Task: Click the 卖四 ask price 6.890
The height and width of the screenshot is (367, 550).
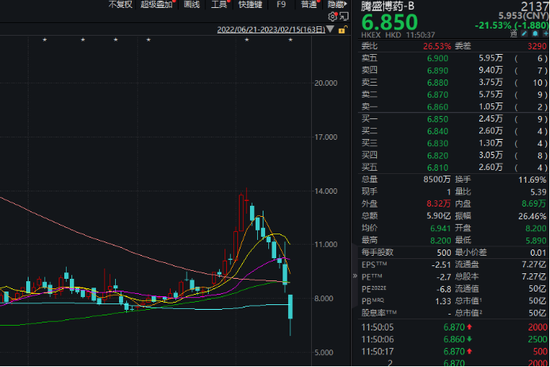Action: (437, 71)
